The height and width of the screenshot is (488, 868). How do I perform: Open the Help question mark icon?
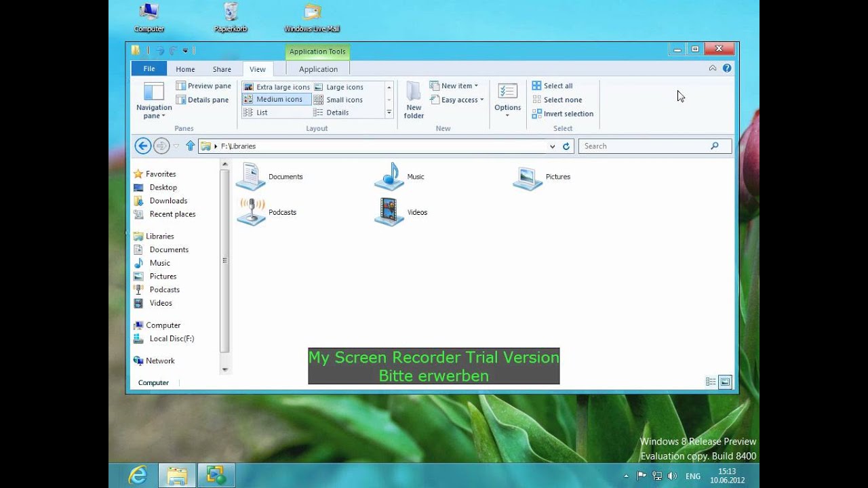tap(727, 68)
